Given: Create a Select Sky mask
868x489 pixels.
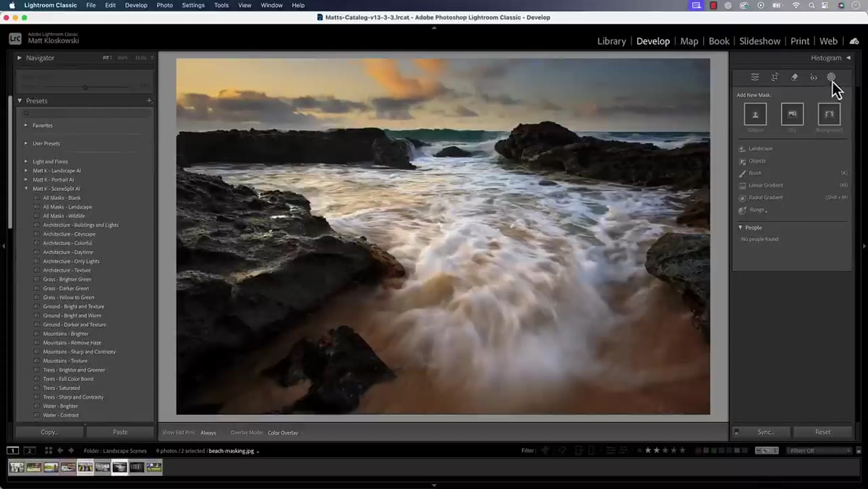Looking at the screenshot, I should click(x=792, y=114).
